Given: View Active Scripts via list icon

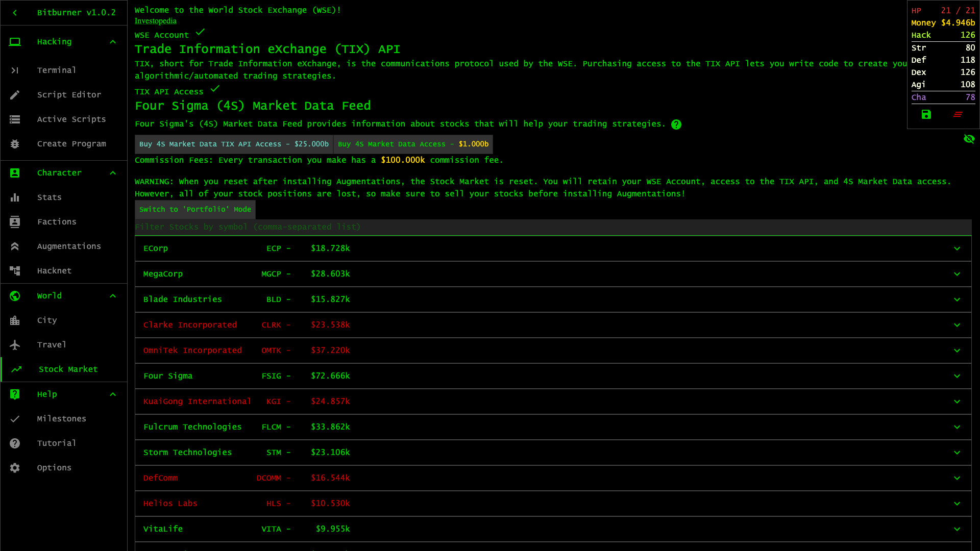Looking at the screenshot, I should click(71, 119).
